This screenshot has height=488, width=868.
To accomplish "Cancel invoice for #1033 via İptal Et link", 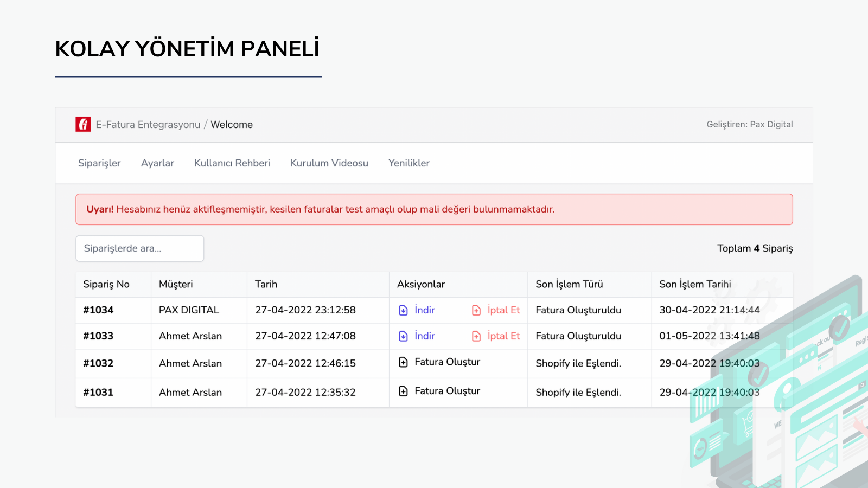I will (503, 336).
